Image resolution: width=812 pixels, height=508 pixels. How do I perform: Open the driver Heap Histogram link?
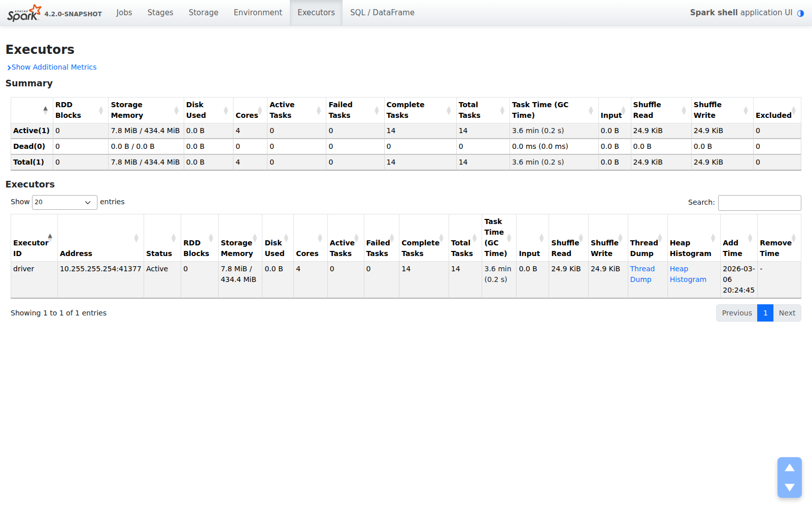tap(688, 274)
